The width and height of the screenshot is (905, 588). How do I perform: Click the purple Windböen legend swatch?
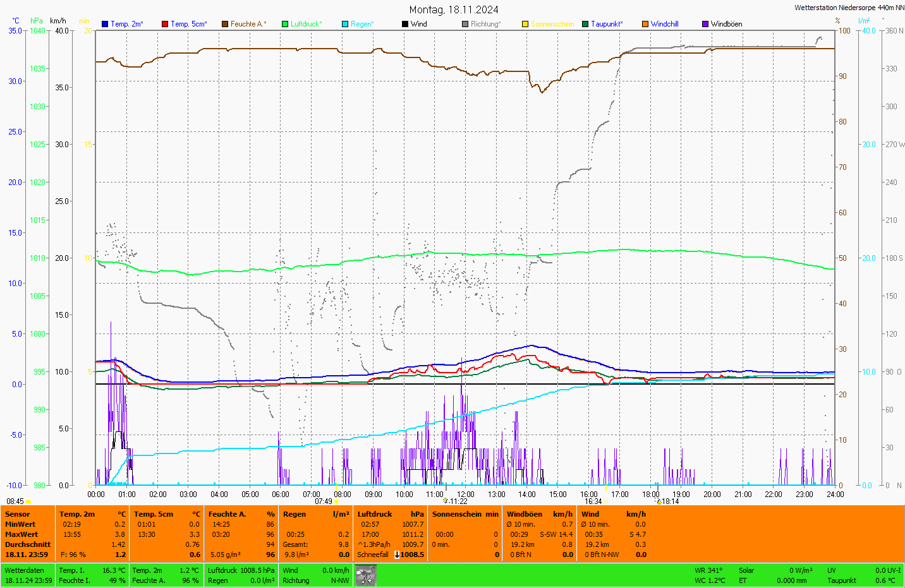[x=705, y=24]
